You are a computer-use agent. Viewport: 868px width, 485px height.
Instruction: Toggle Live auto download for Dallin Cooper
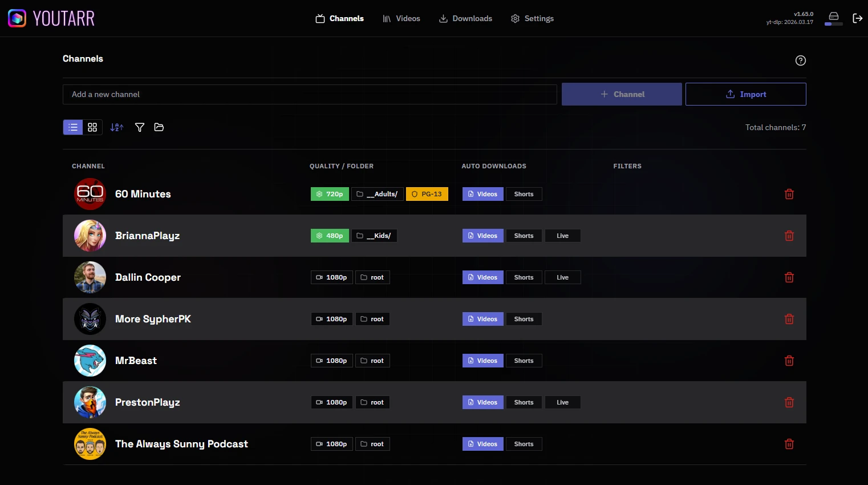point(563,277)
